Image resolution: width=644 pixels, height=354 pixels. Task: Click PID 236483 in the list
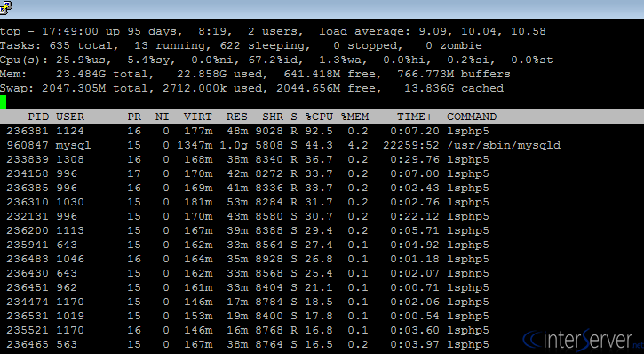(x=28, y=259)
